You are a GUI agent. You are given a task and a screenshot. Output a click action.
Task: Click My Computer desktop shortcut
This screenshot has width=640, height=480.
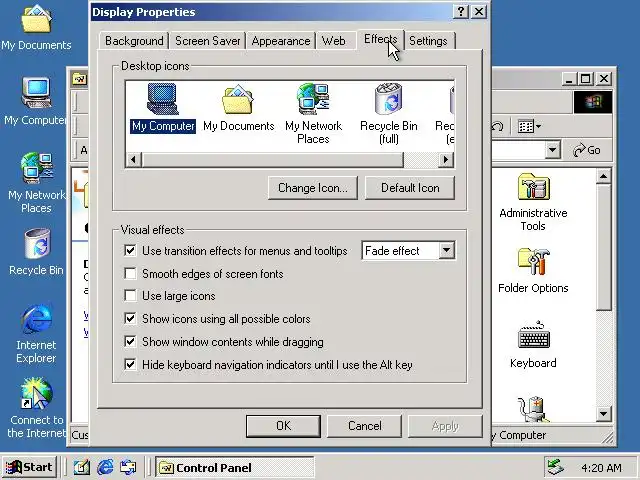tap(36, 102)
